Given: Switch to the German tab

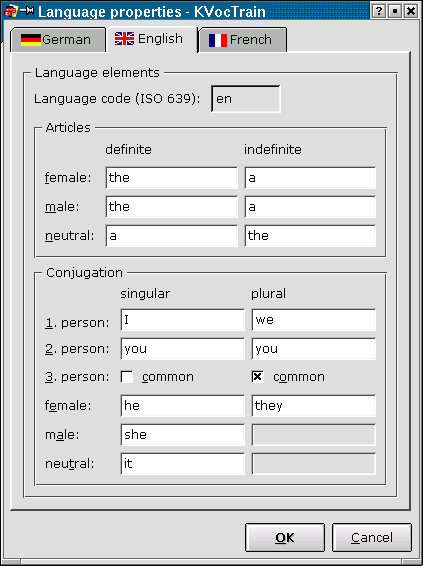Looking at the screenshot, I should pos(58,40).
